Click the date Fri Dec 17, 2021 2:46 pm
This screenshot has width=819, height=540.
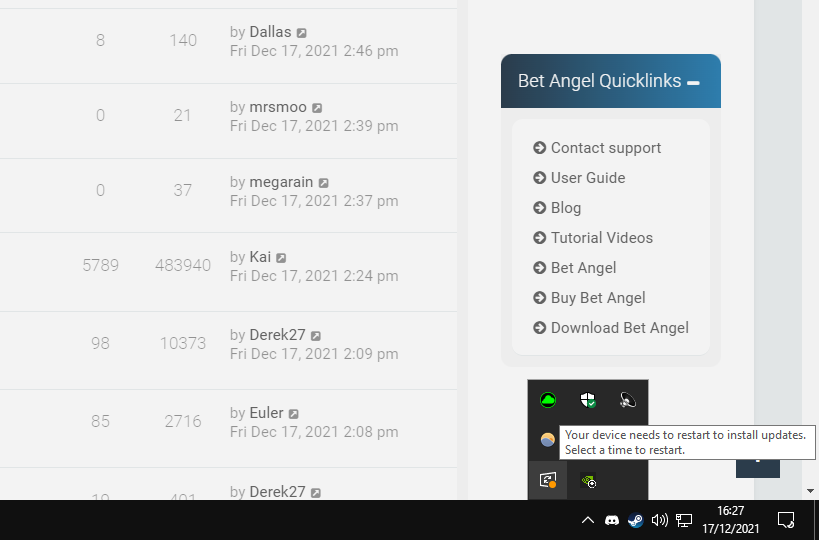point(314,51)
